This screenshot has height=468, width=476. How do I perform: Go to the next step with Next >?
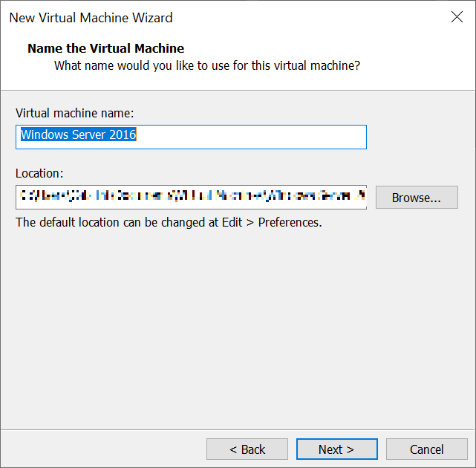tap(337, 449)
